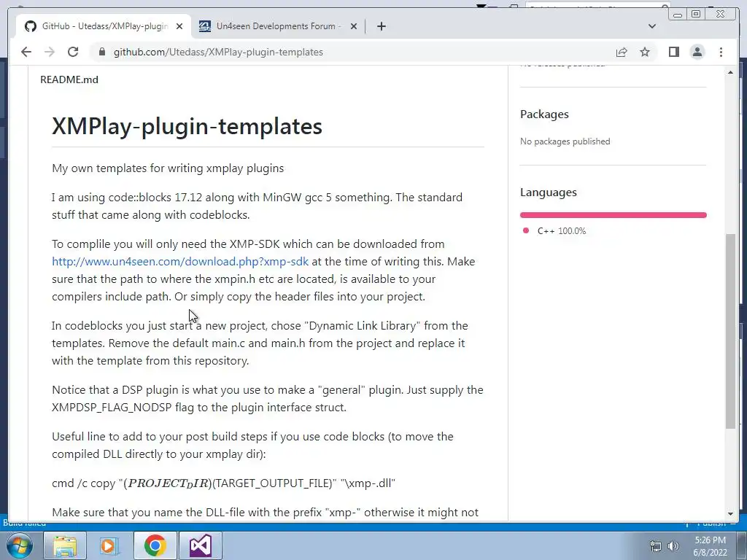Open a new browser tab
The width and height of the screenshot is (747, 560).
coord(381,26)
